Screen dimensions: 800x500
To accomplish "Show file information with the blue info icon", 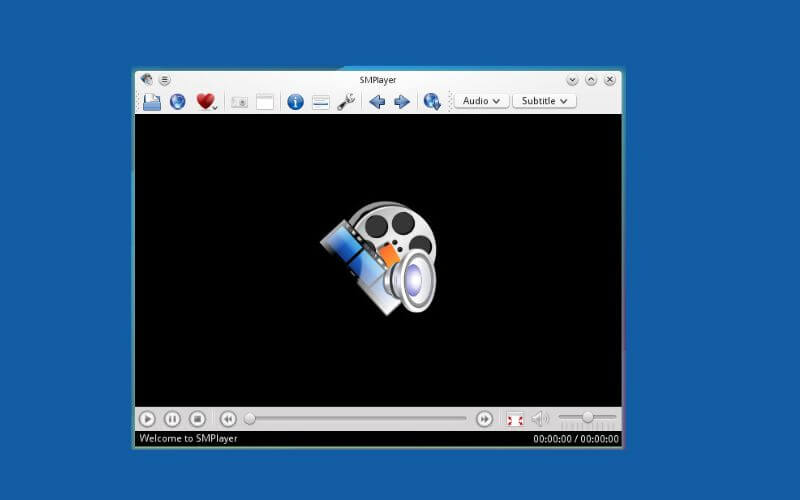I will 295,101.
